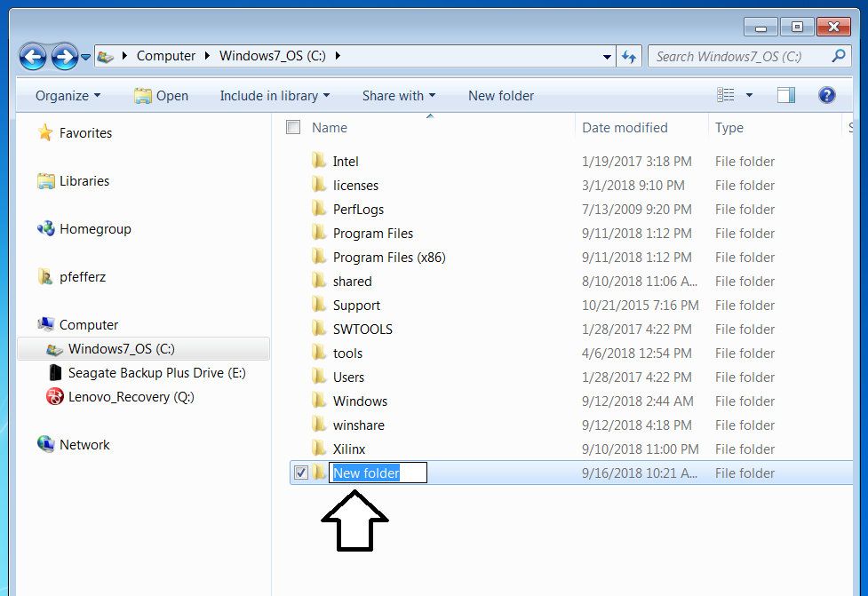Open Lenovo_Recovery (Q:) drive
The width and height of the screenshot is (868, 596).
[131, 397]
